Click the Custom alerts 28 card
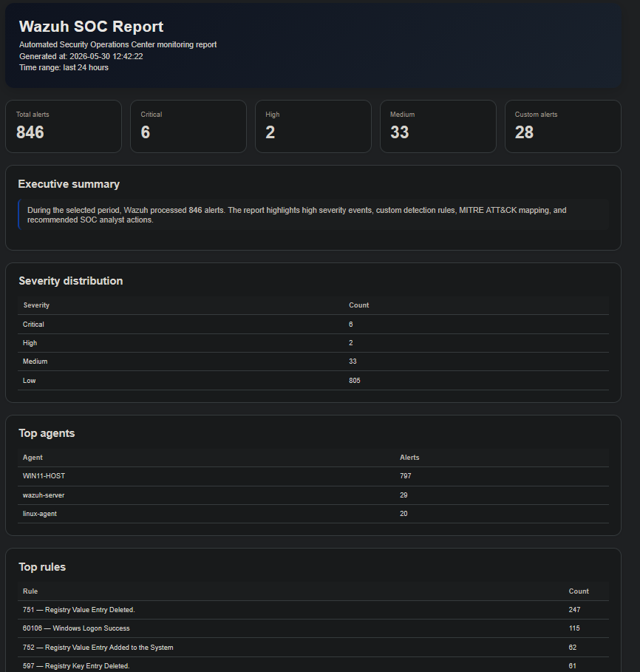Screen dimensions: 640x672 pos(563,126)
